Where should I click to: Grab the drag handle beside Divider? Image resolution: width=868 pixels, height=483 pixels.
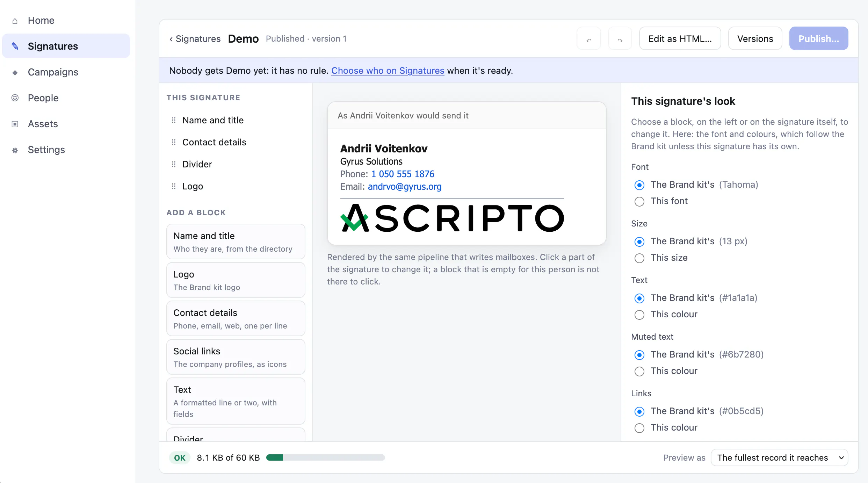coord(174,164)
